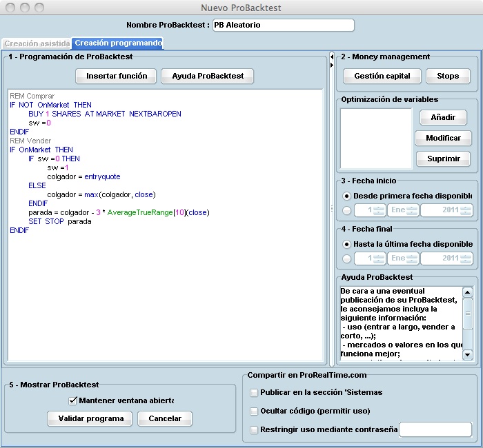Enable 'Ocultar código (permitir uso)' checkbox

click(254, 411)
